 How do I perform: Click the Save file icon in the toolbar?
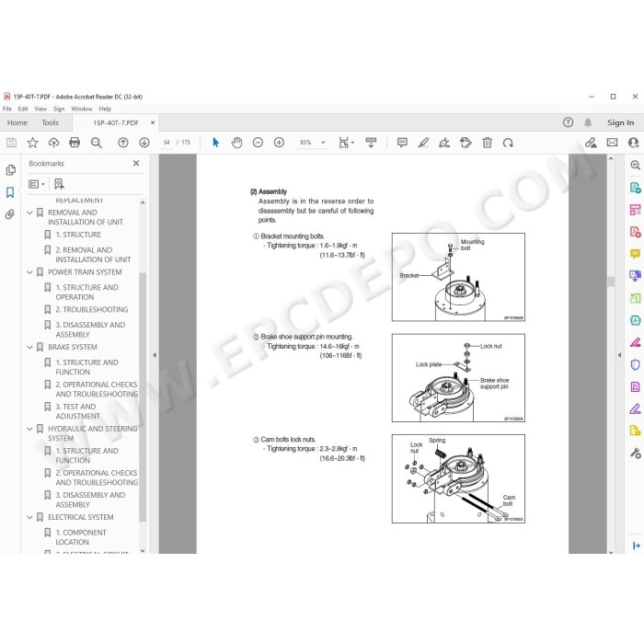11,143
